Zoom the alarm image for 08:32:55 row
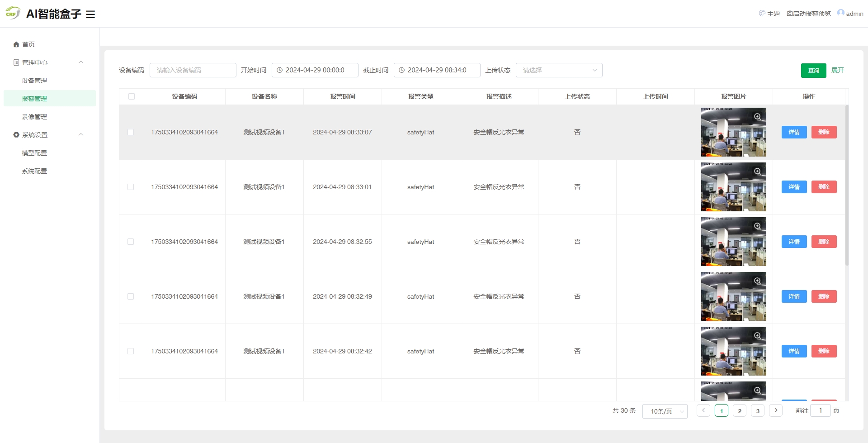868x443 pixels. (758, 226)
